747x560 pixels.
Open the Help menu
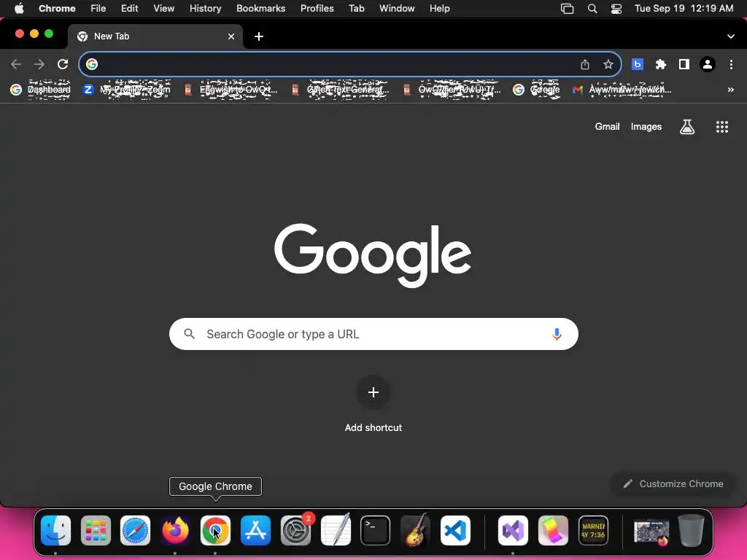click(439, 9)
